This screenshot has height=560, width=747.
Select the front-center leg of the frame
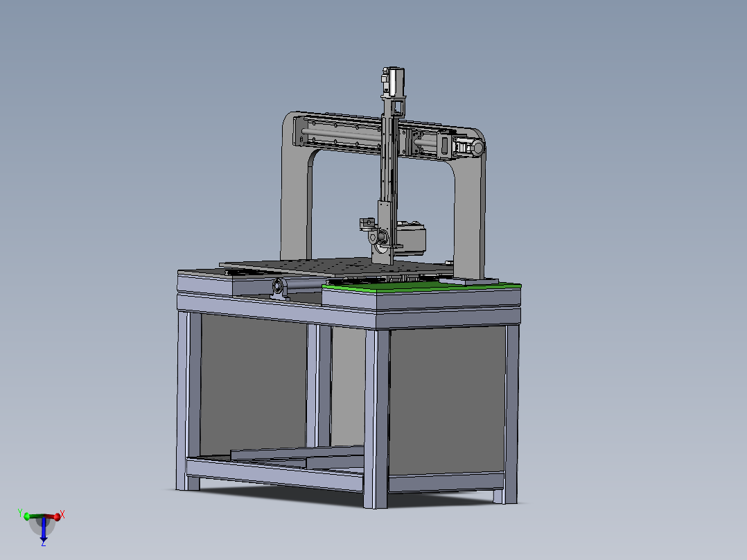tap(377, 419)
